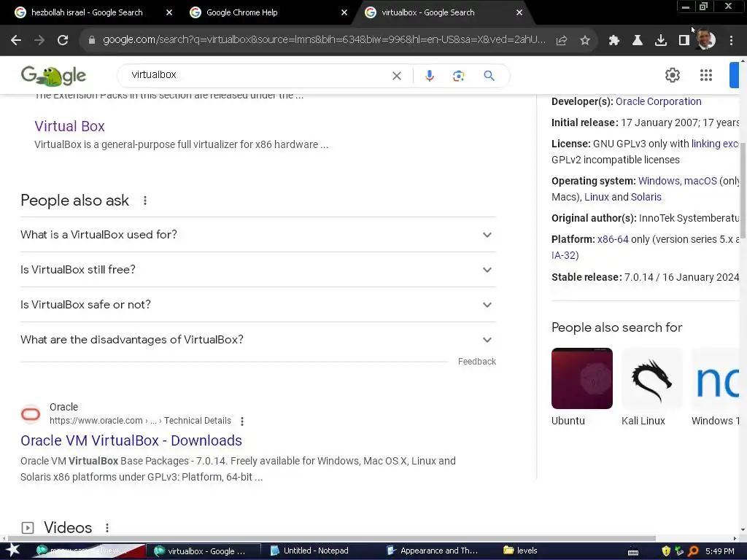Open Chrome three-dot menu
This screenshot has width=747, height=560.
(x=731, y=41)
